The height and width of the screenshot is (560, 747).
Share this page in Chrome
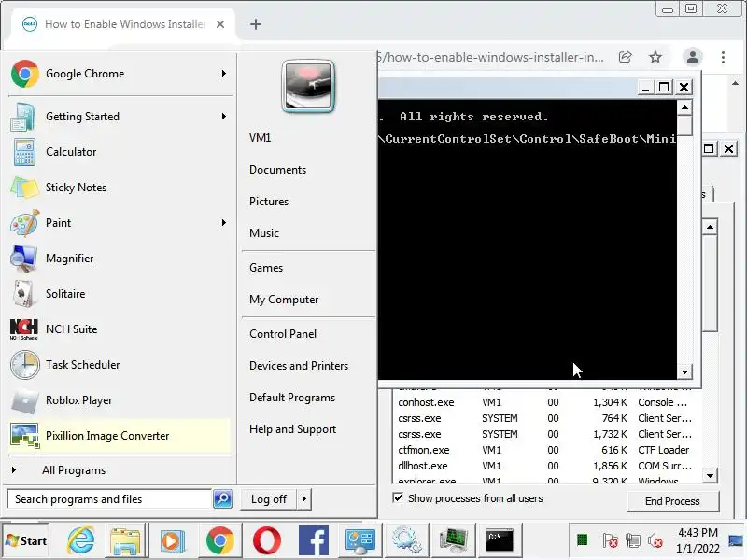pyautogui.click(x=625, y=57)
